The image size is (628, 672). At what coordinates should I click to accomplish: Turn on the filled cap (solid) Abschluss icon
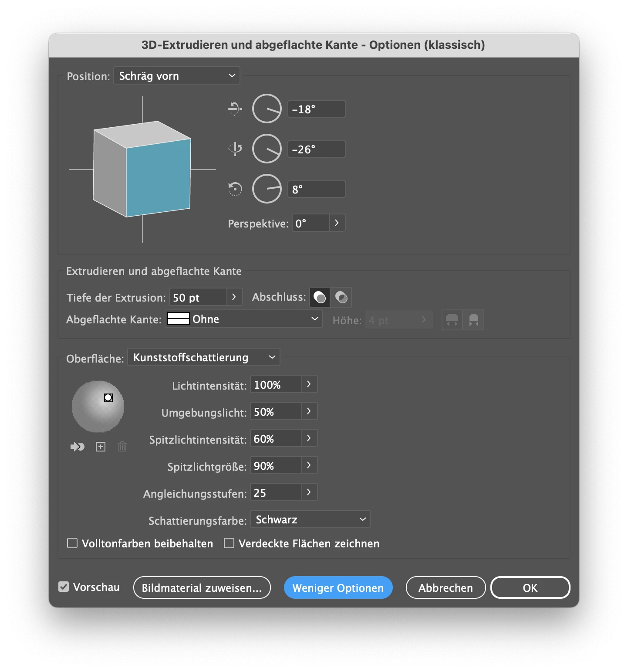(320, 297)
